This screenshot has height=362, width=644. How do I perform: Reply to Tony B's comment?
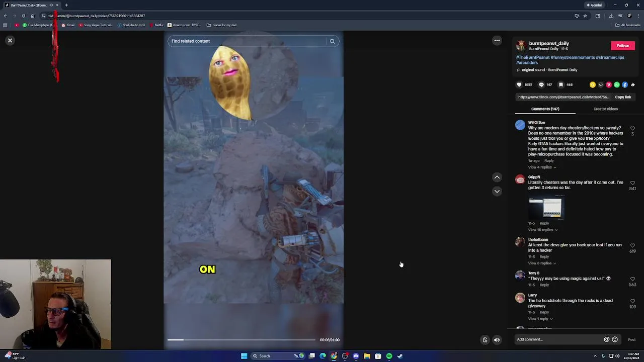544,285
